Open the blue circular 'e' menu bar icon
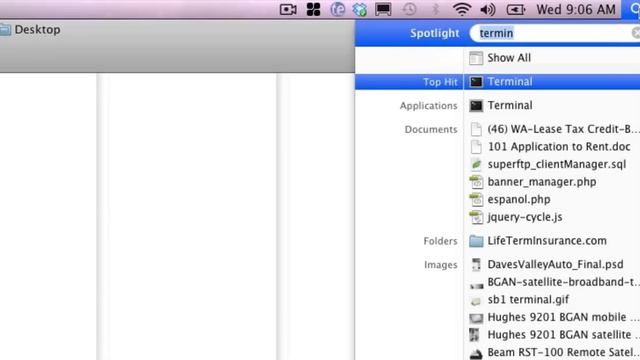The image size is (640, 360). (338, 9)
